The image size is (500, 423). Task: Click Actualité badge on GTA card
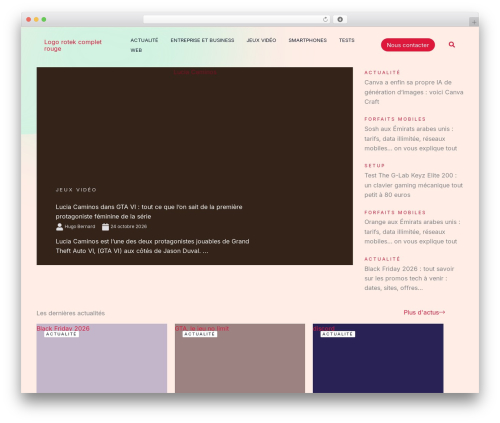pyautogui.click(x=200, y=334)
